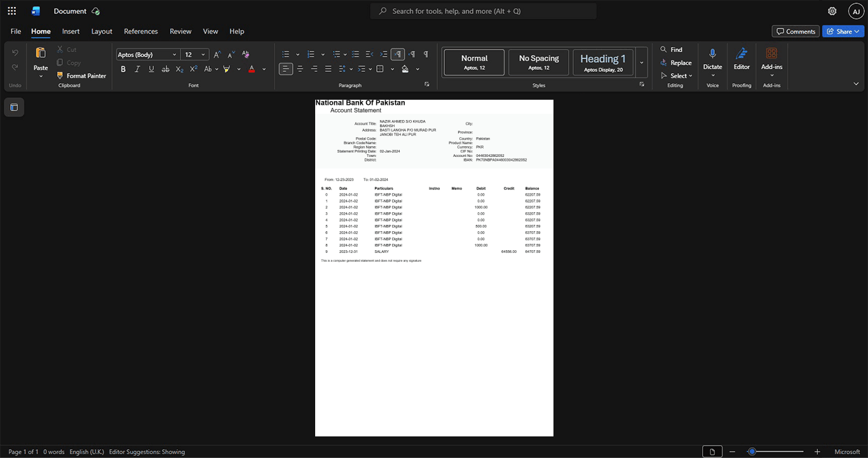The image size is (868, 458).
Task: Expand the shading colour dropdown arrow
Action: pos(417,69)
